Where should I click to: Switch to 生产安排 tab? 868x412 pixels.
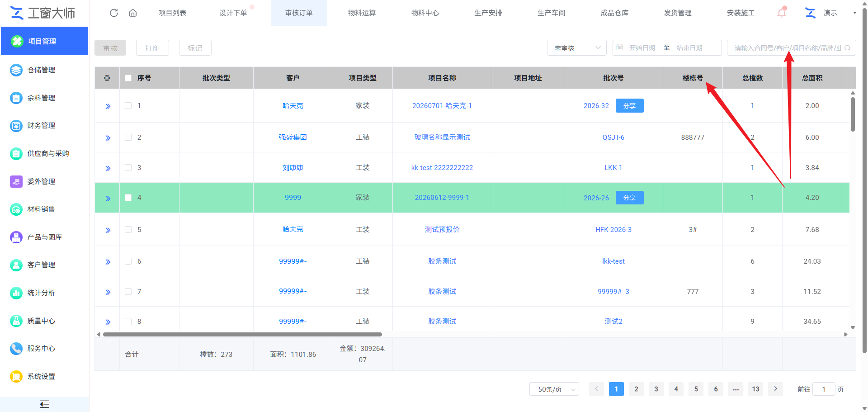[x=488, y=13]
